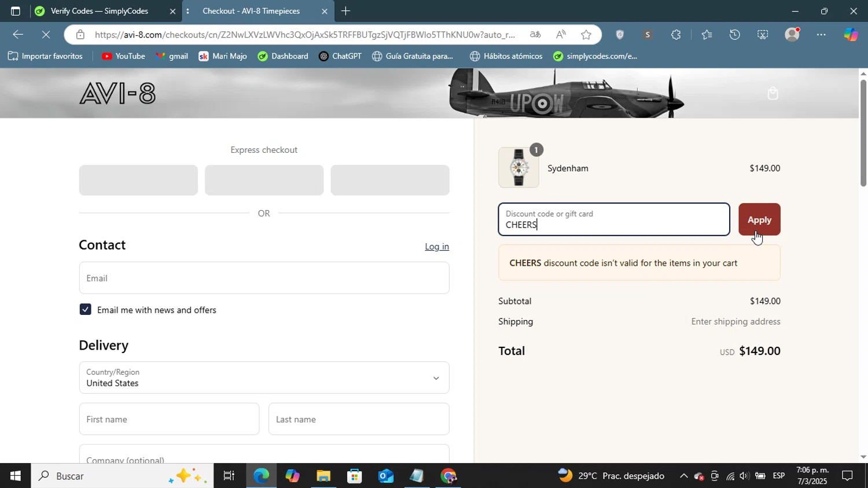Open the weather widget 29°C

(611, 476)
